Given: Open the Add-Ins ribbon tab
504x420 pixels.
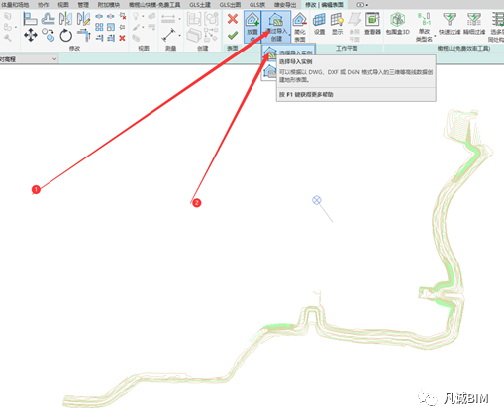Looking at the screenshot, I should click(109, 5).
